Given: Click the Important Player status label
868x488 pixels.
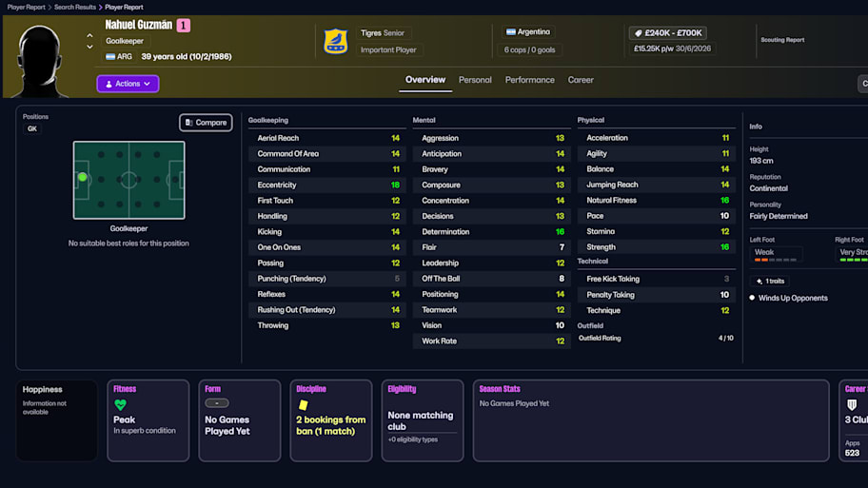Looking at the screenshot, I should click(388, 49).
